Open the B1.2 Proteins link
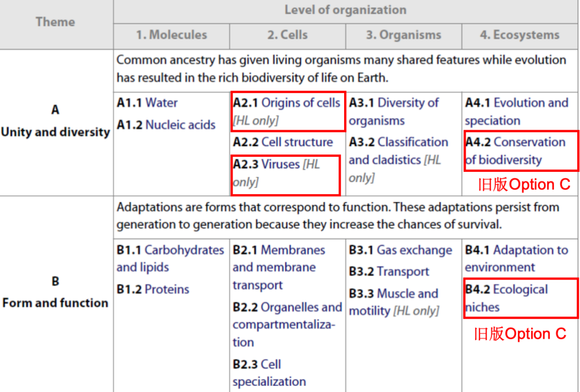Screen dimensions: 580x392 pos(153,289)
